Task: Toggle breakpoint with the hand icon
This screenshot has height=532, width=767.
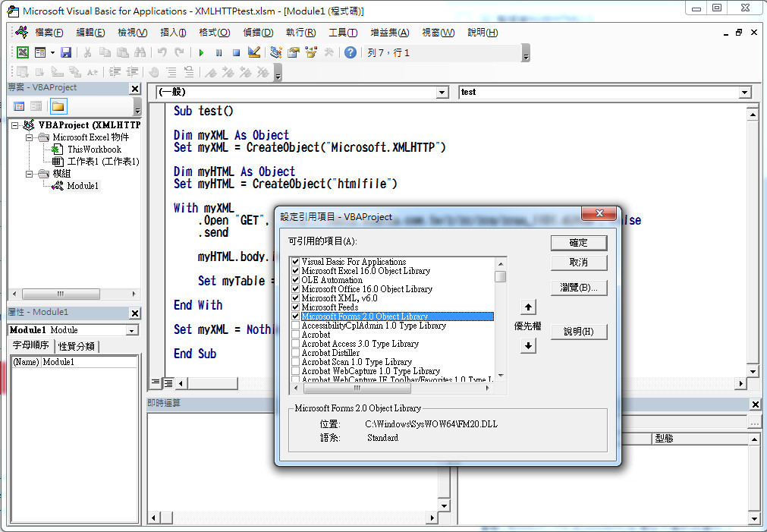Action: (x=153, y=72)
